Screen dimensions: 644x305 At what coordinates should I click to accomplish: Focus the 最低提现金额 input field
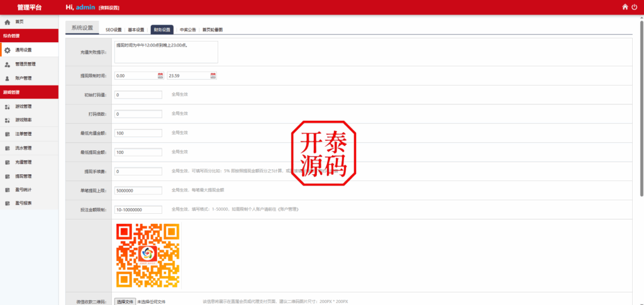tap(138, 152)
